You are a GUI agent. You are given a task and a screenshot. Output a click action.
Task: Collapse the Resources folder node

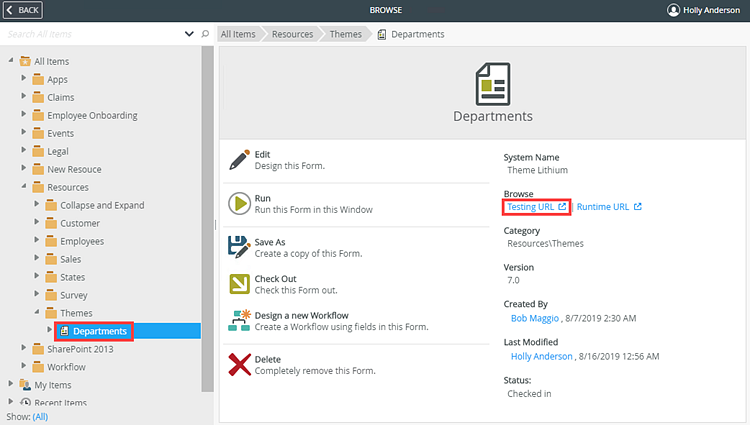pos(24,187)
